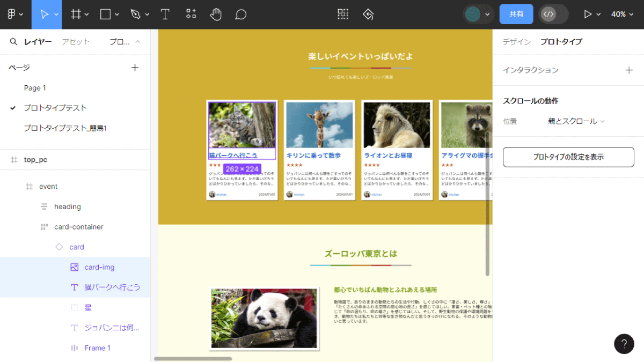
Task: Collapse the pages list chevron
Action: (x=137, y=42)
